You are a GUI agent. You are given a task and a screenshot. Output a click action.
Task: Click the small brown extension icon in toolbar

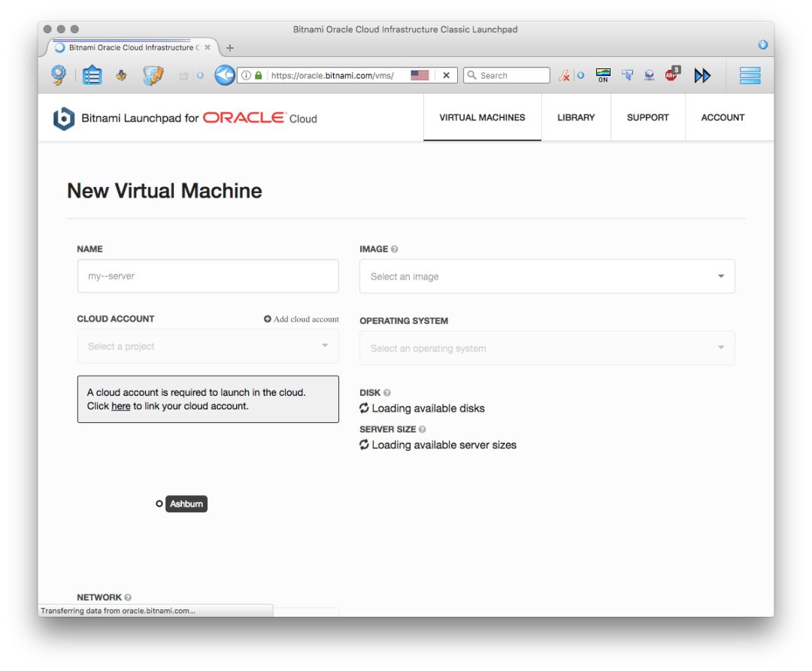coord(121,76)
